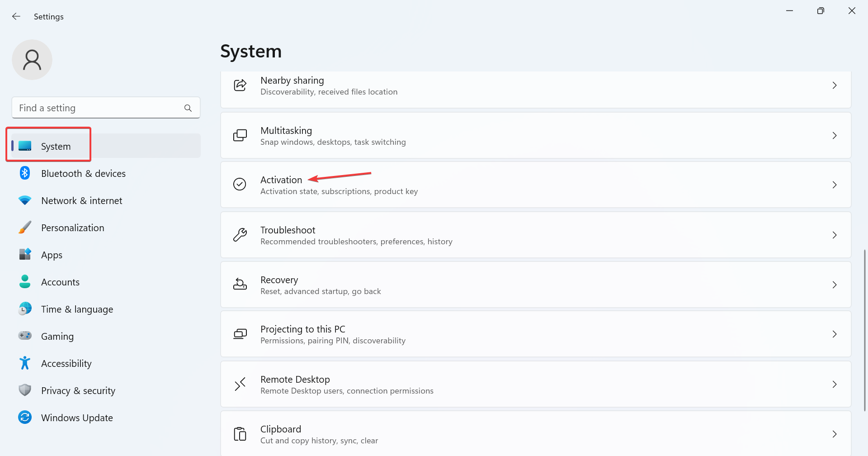Select Network & internet in sidebar
Image resolution: width=868 pixels, height=456 pixels.
coord(81,201)
